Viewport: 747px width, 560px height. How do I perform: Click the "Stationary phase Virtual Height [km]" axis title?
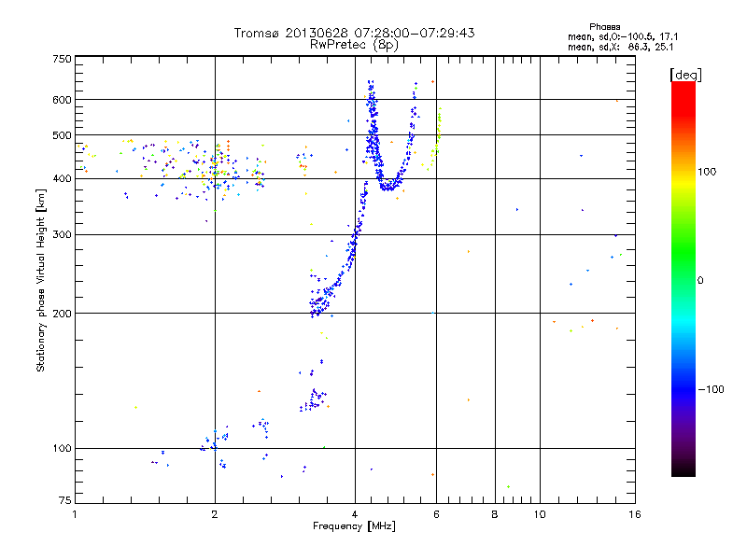tap(41, 280)
